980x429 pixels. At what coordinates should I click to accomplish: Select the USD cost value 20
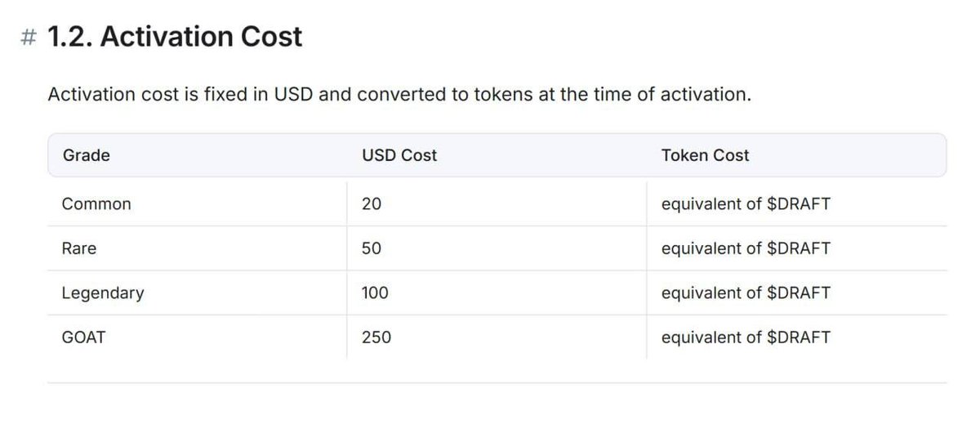pos(372,204)
